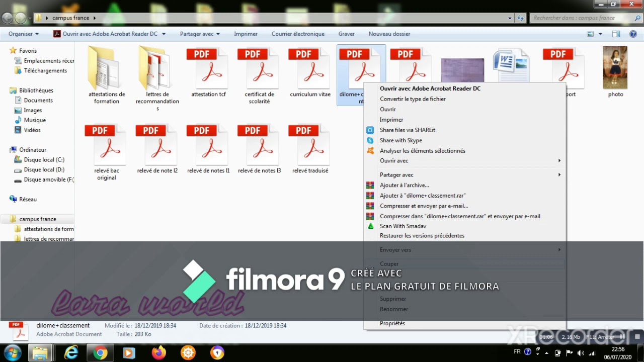The width and height of the screenshot is (644, 362).
Task: Click the Windows Start button
Action: [12, 353]
